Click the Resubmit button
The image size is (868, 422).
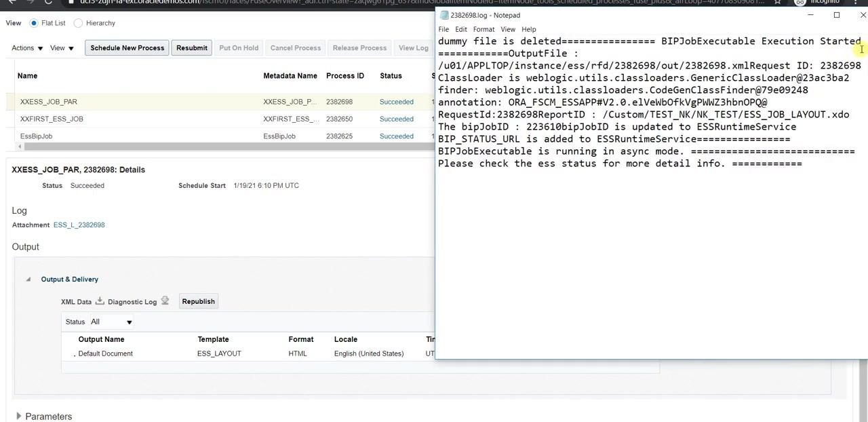tap(192, 48)
